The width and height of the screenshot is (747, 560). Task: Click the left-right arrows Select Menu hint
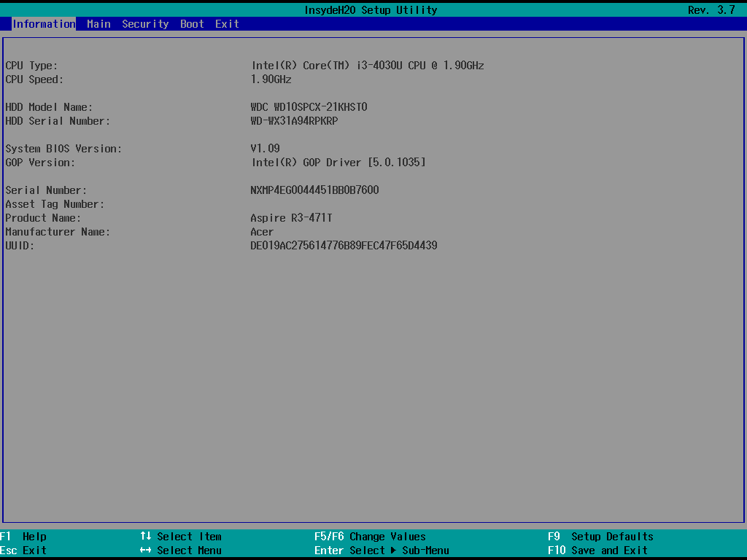pyautogui.click(x=181, y=551)
